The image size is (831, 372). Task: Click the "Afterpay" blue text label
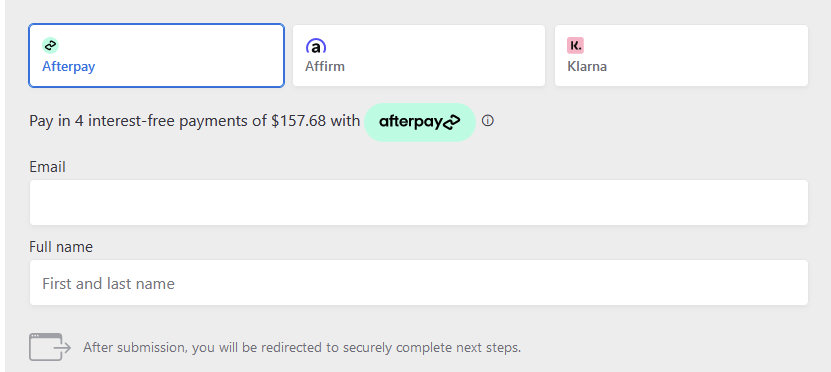68,67
